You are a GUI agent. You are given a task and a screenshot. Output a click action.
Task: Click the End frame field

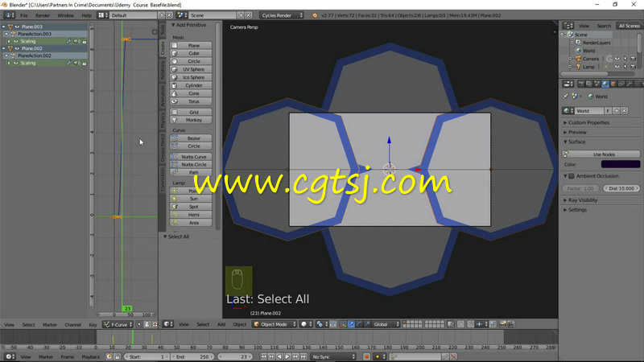point(192,356)
